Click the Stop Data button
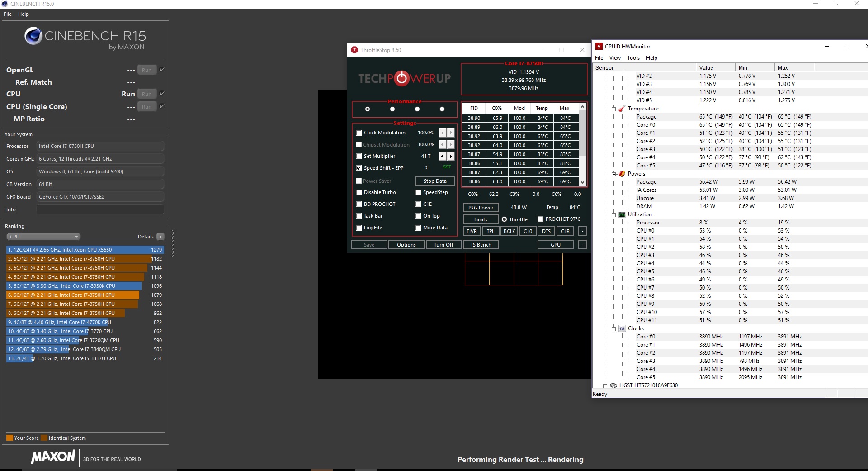Image resolution: width=868 pixels, height=471 pixels. pos(435,181)
